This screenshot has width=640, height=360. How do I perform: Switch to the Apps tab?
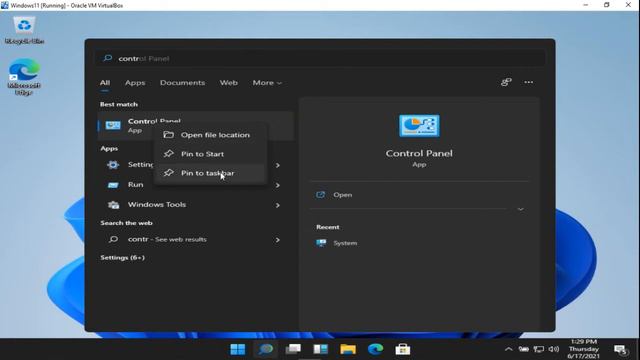tap(135, 83)
